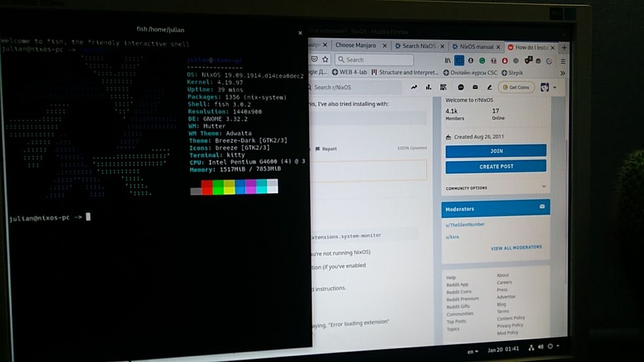Open moderator u/kxra profile

[x=452, y=236]
